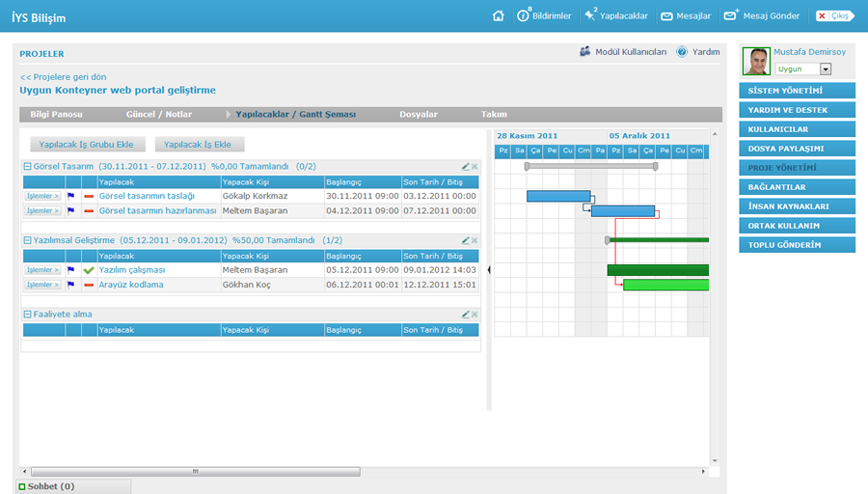
Task: Switch to the Dosyalar tab
Action: (419, 114)
